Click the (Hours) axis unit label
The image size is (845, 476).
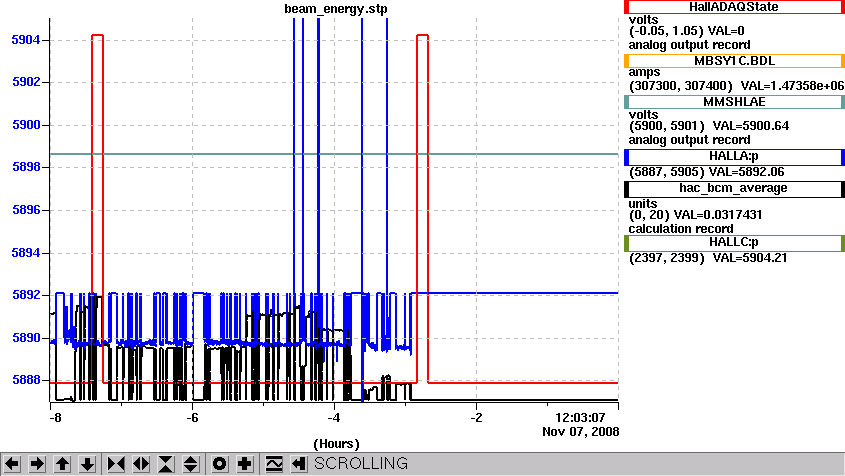pos(336,444)
